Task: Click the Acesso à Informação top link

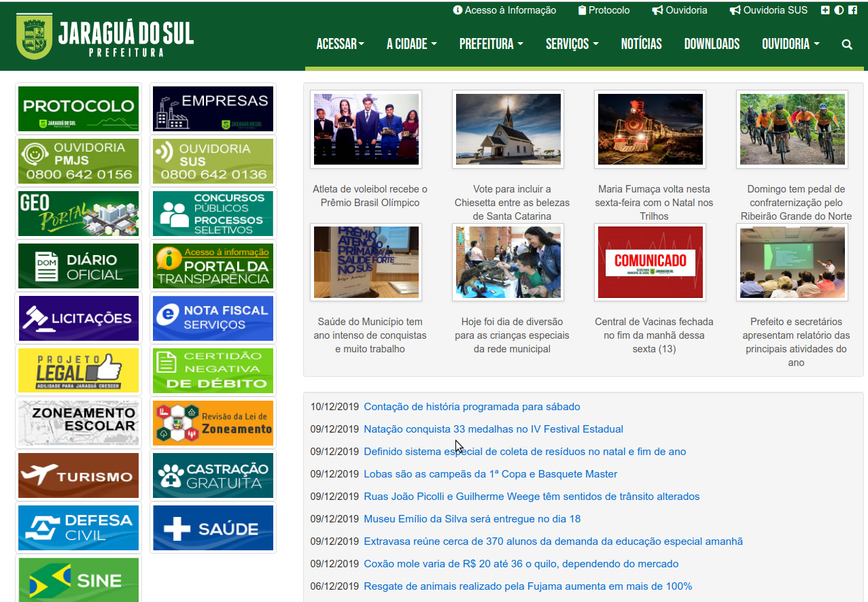Action: 504,10
